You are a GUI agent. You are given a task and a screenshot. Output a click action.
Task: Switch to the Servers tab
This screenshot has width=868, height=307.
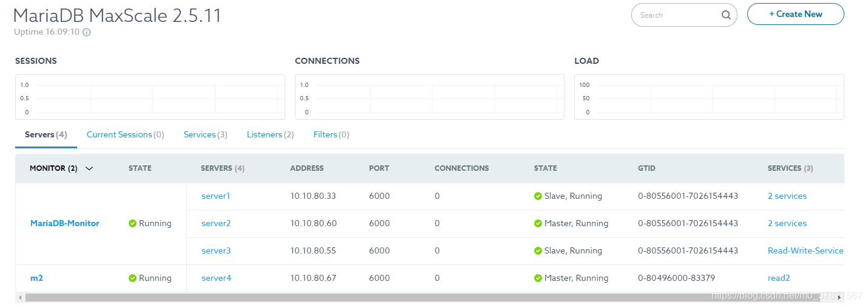46,134
